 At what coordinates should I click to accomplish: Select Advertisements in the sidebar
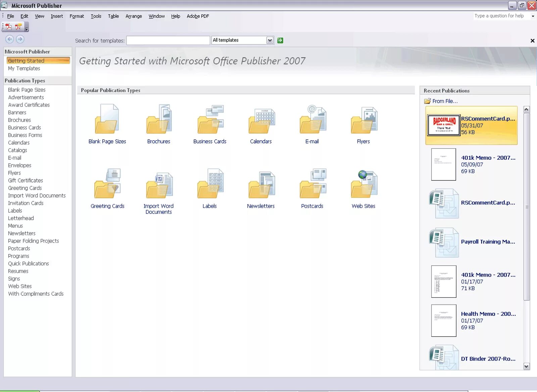(x=26, y=97)
